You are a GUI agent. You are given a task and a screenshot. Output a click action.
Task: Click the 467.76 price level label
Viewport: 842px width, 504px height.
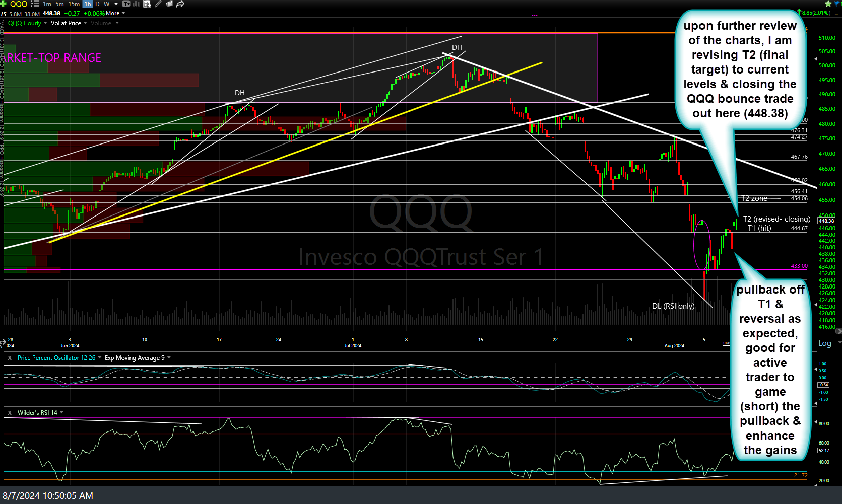click(x=799, y=157)
